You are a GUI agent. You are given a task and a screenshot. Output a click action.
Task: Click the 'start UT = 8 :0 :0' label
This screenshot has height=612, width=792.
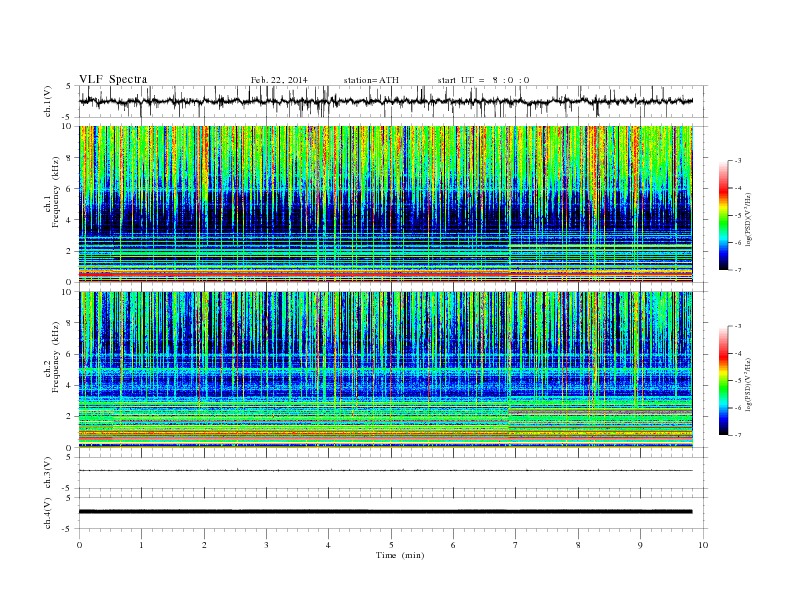point(483,80)
